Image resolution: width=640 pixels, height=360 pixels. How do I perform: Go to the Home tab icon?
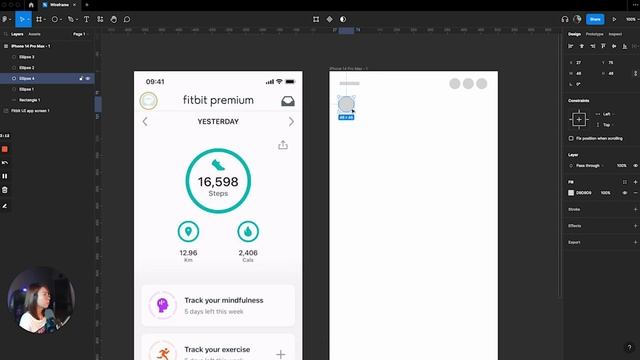[x=31, y=5]
